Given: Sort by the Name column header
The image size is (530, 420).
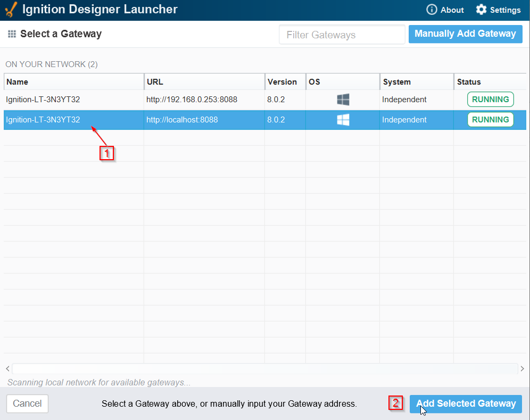Looking at the screenshot, I should 74,82.
